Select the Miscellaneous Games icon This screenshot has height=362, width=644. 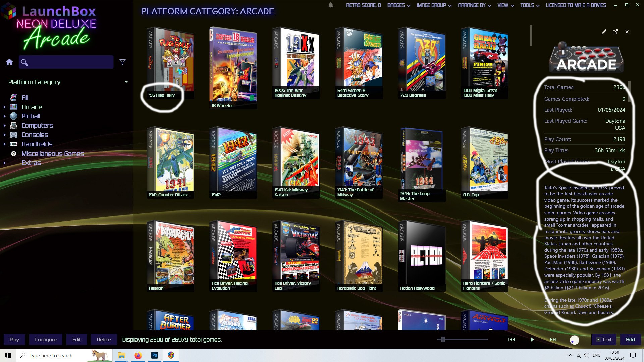click(x=14, y=154)
